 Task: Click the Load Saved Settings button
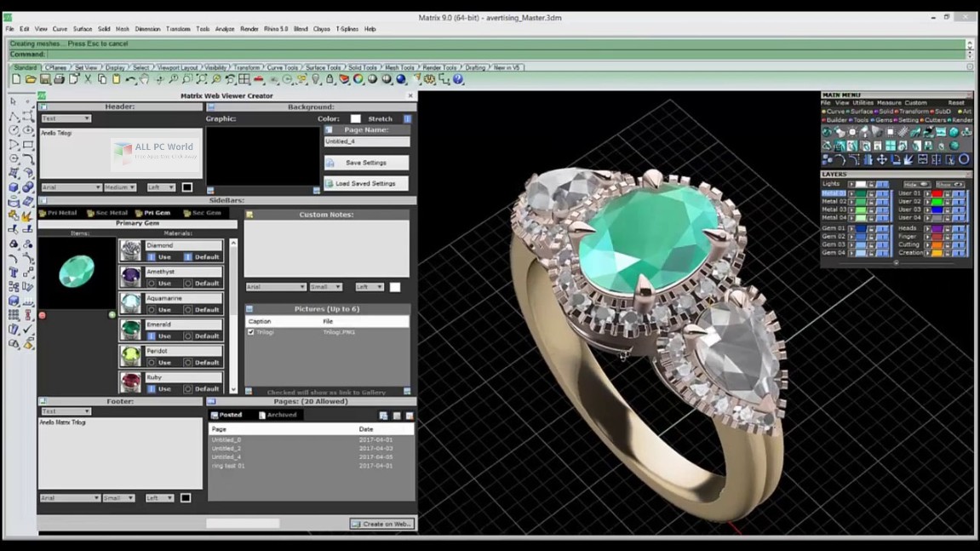click(x=366, y=184)
